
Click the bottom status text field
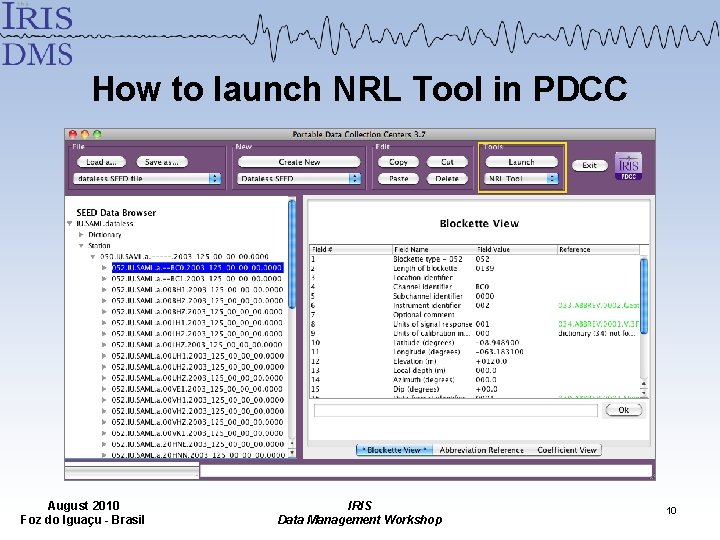click(426, 471)
